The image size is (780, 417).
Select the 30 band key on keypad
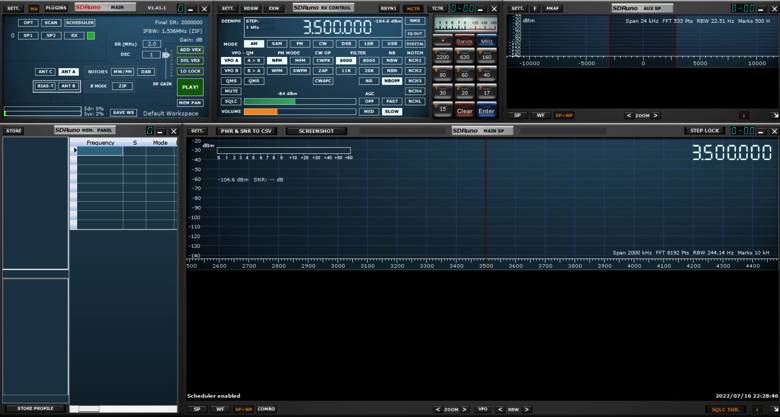point(442,92)
